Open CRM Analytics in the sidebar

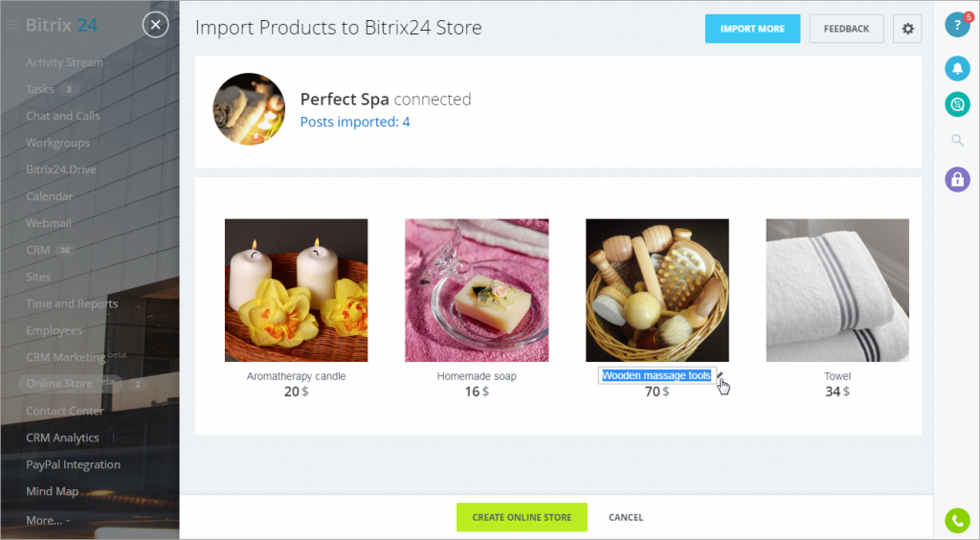[62, 438]
